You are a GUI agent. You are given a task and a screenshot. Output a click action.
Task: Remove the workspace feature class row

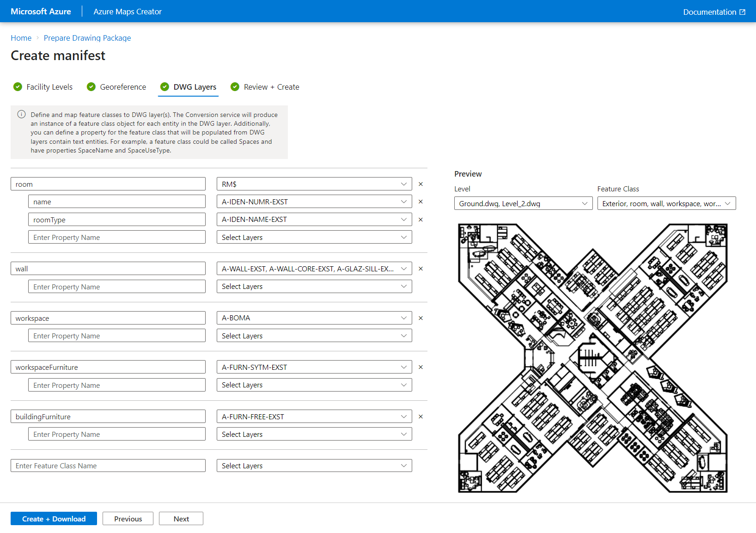click(421, 318)
